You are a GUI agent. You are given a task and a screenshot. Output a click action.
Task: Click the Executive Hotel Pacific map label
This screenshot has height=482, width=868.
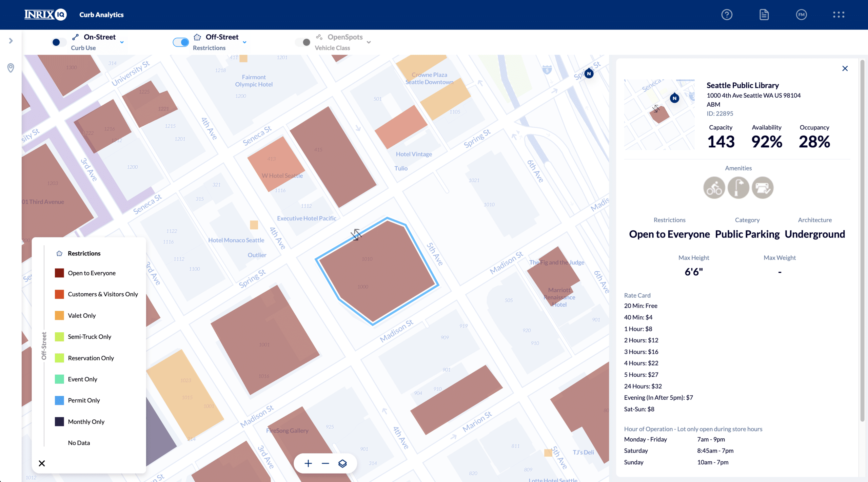(307, 218)
